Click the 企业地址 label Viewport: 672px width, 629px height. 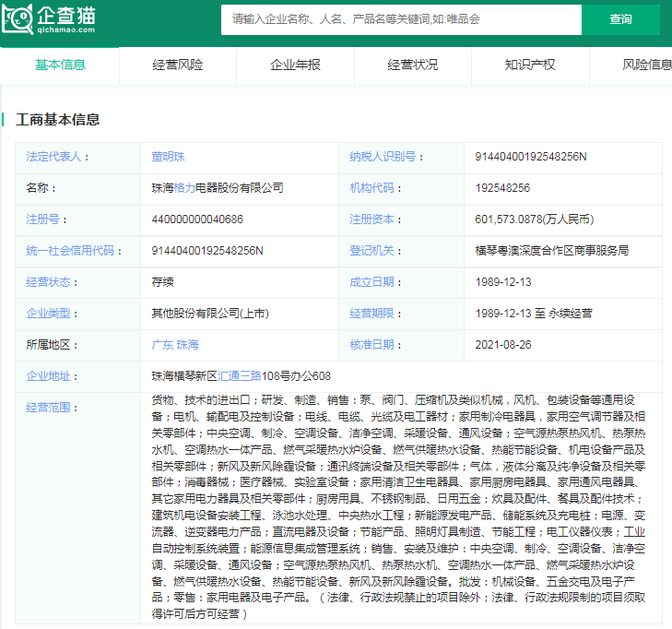(x=48, y=376)
